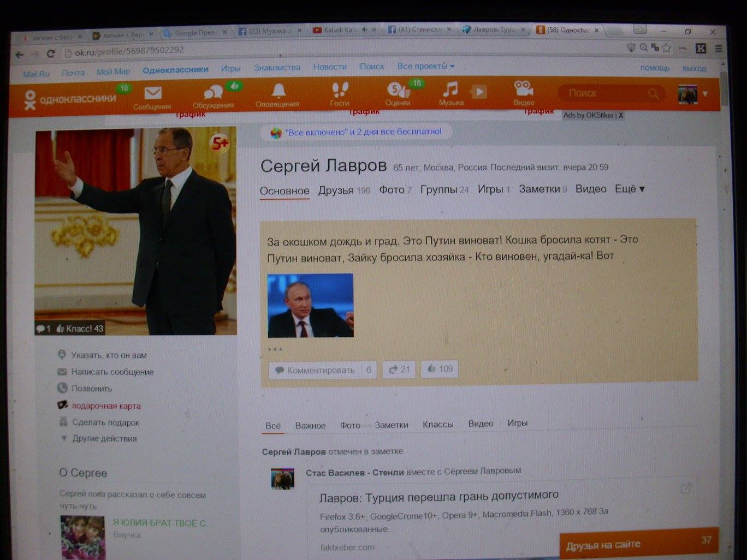Open the Фото 7 tab

pos(395,189)
